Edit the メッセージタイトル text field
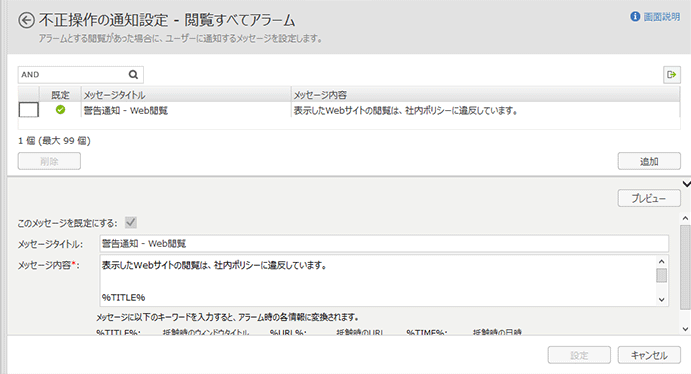 pyautogui.click(x=384, y=244)
